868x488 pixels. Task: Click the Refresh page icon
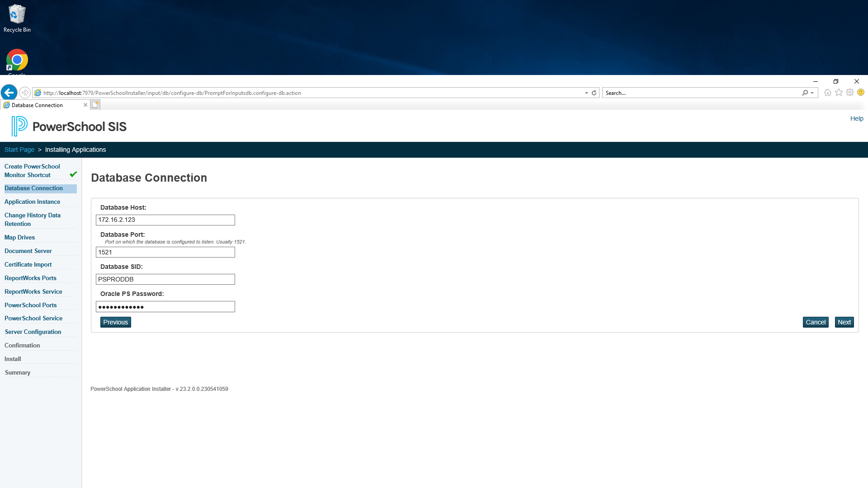594,93
